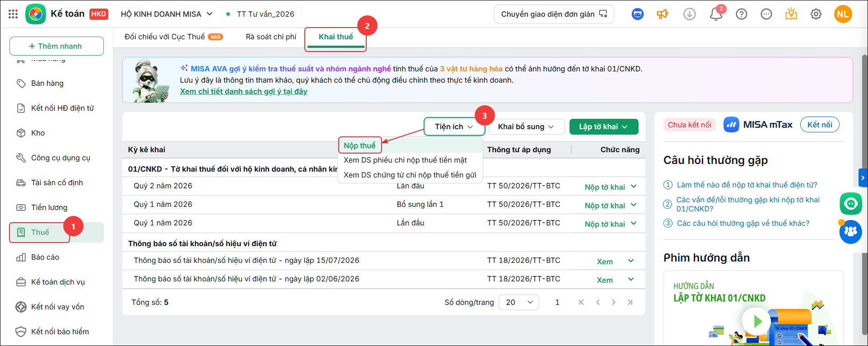Choose Xem DS chứng từ chi nộp thuế tiền gửi
This screenshot has width=868, height=346.
click(x=410, y=175)
